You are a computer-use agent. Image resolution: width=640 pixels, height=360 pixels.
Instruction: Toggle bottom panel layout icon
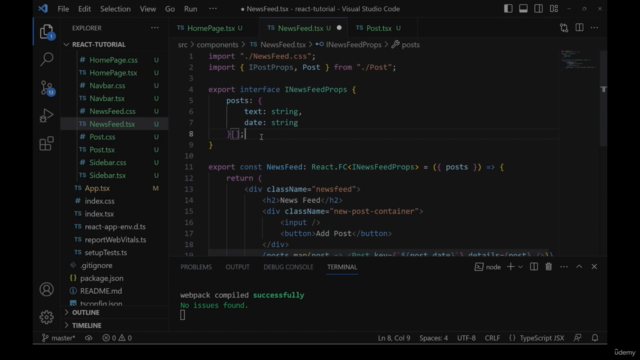coord(523,9)
